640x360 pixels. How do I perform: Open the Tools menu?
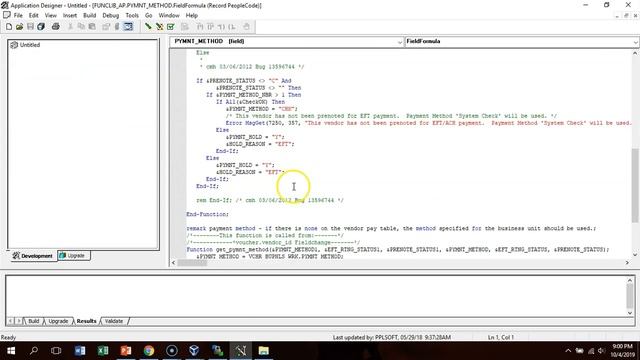click(132, 16)
